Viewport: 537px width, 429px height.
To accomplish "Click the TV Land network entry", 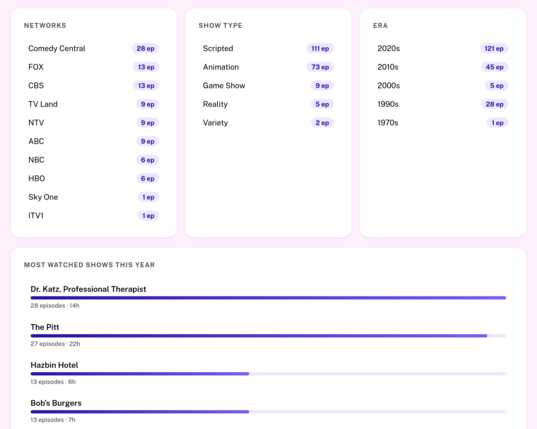I will tap(93, 104).
